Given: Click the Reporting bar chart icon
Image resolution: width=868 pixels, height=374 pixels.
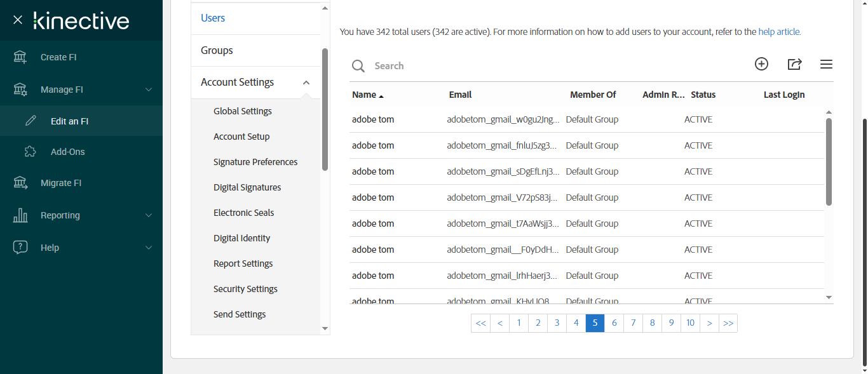Looking at the screenshot, I should [20, 215].
